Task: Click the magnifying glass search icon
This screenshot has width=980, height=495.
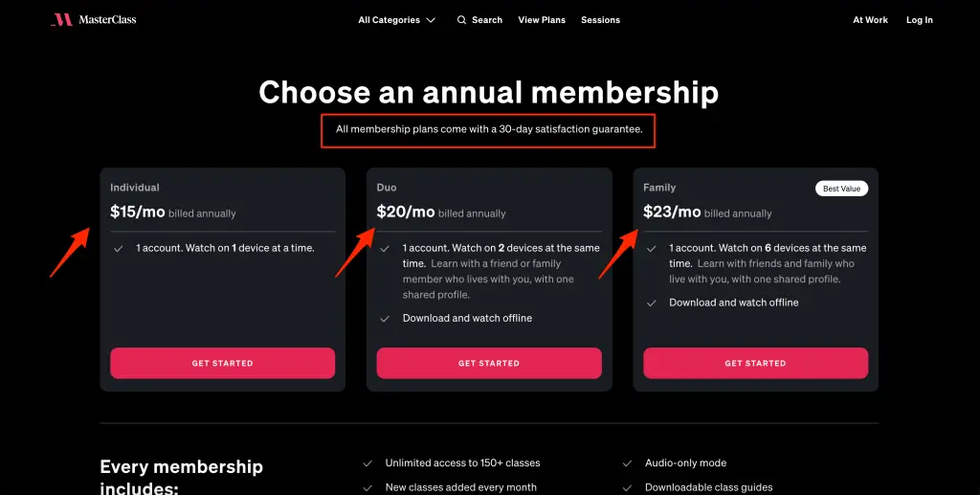Action: tap(462, 20)
